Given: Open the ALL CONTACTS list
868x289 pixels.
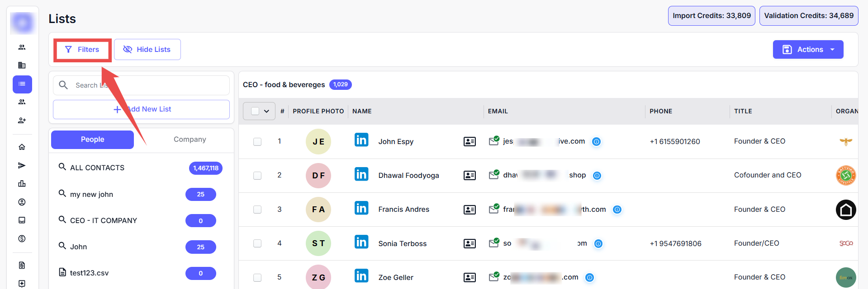Looking at the screenshot, I should pyautogui.click(x=97, y=168).
